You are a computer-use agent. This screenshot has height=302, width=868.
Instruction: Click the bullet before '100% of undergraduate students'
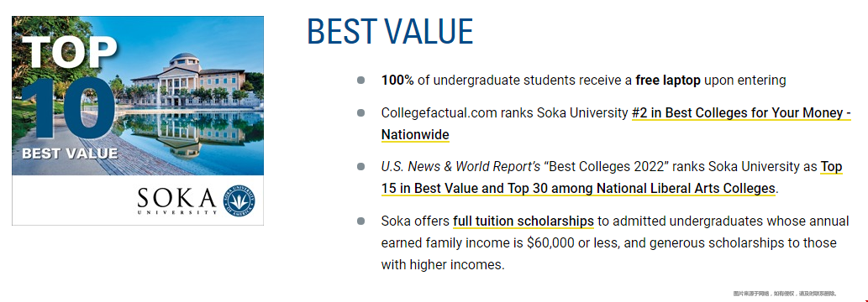click(x=361, y=81)
